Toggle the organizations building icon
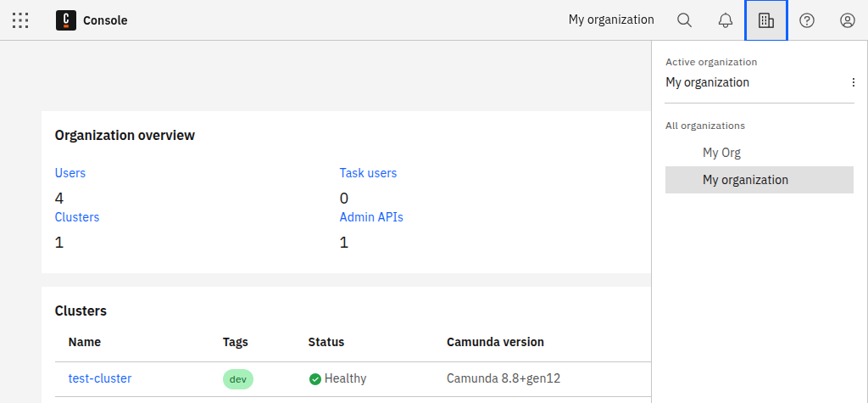The image size is (868, 403). coord(766,20)
